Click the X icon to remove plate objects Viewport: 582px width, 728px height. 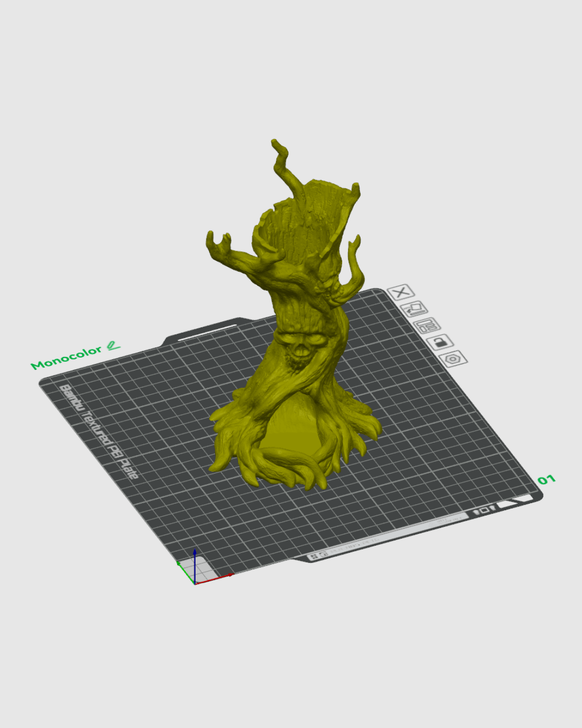(x=400, y=293)
